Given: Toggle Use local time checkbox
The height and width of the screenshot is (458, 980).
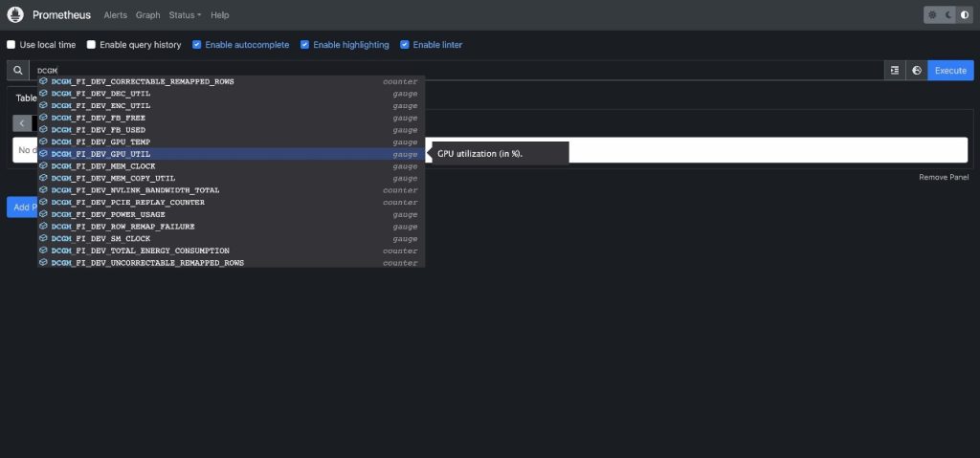Looking at the screenshot, I should point(11,45).
